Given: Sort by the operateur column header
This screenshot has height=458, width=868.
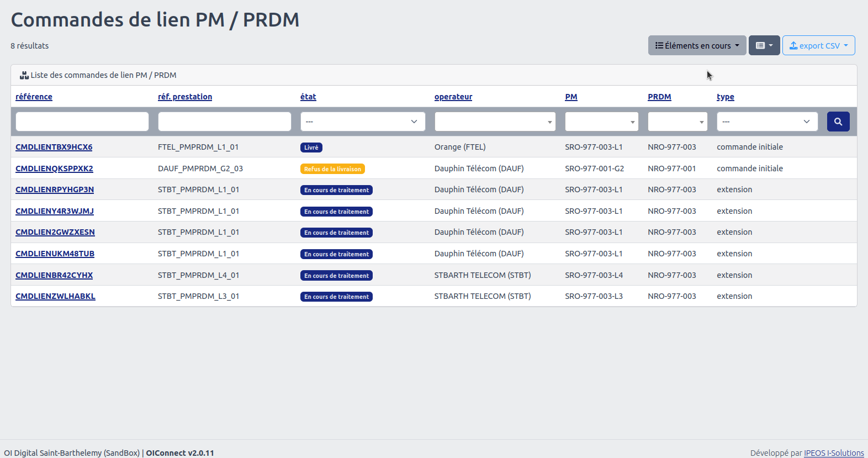Looking at the screenshot, I should pyautogui.click(x=453, y=97).
